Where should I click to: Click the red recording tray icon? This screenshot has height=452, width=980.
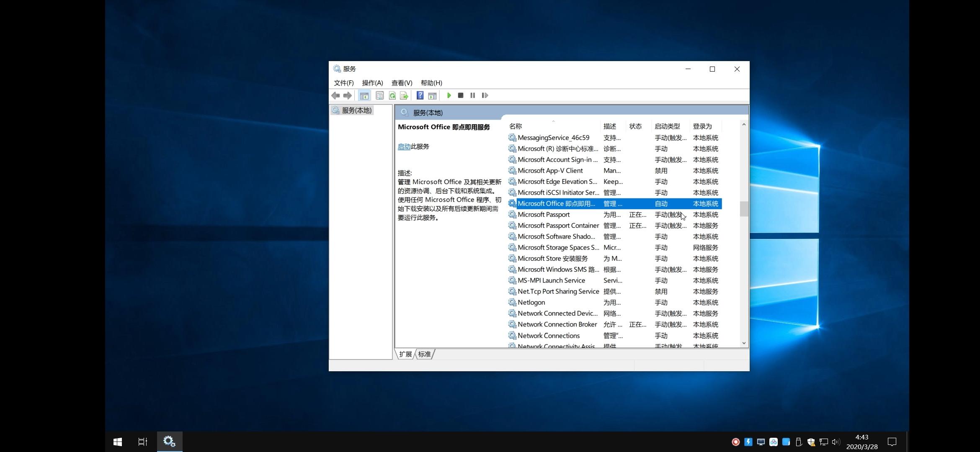pos(735,442)
